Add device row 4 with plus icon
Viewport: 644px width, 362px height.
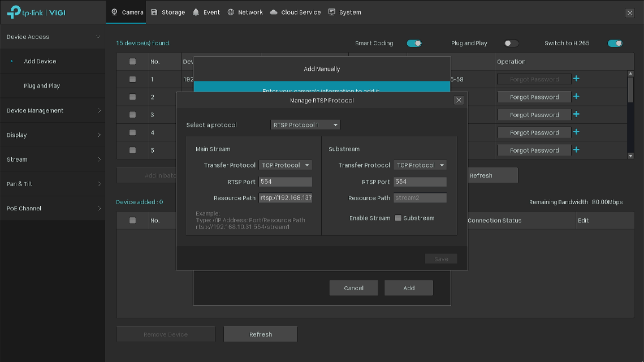(576, 132)
